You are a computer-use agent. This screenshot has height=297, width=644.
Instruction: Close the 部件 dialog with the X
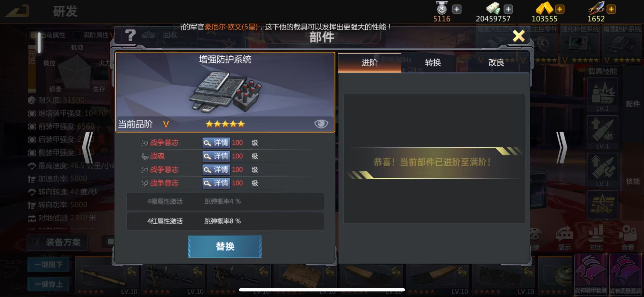coord(518,36)
